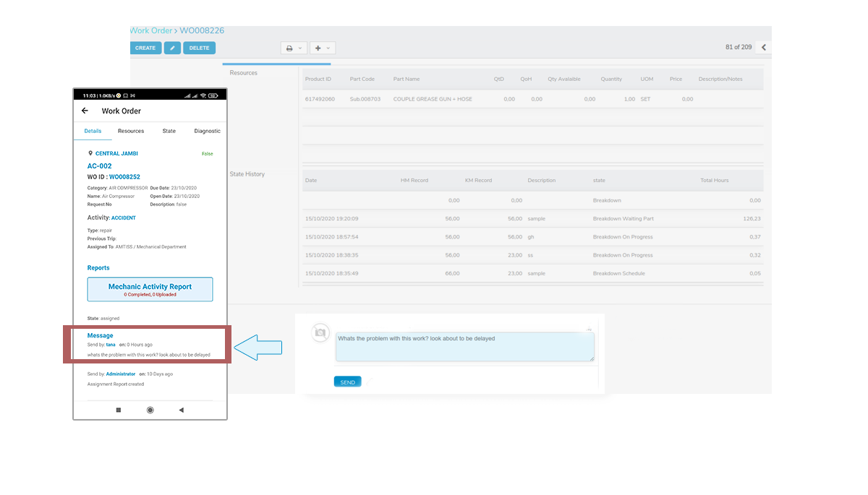Tap the Android home circle button
868x495 pixels.
coord(150,410)
